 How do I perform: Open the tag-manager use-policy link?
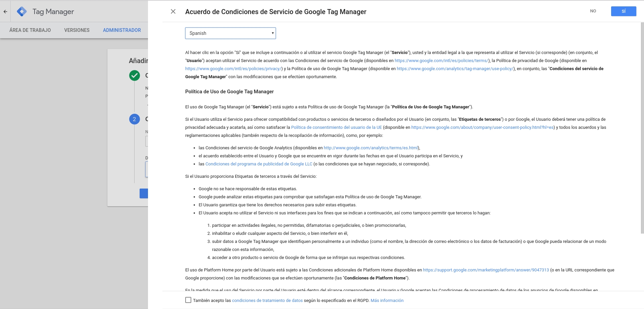click(455, 69)
